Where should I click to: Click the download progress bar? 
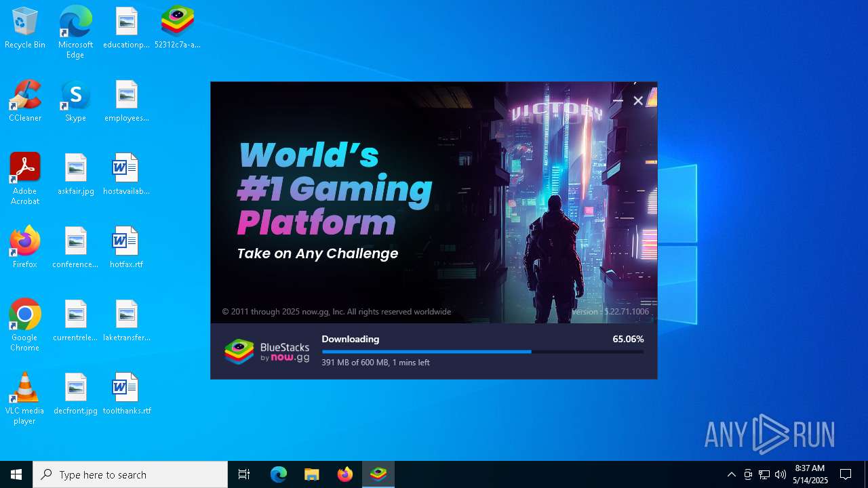(483, 352)
